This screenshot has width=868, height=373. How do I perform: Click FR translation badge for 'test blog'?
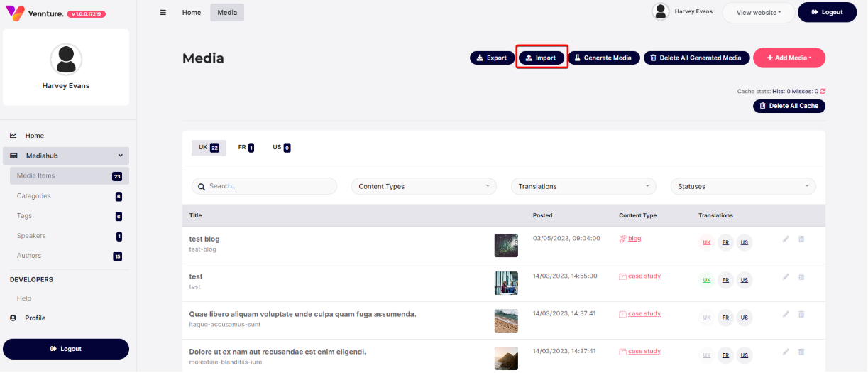(725, 242)
